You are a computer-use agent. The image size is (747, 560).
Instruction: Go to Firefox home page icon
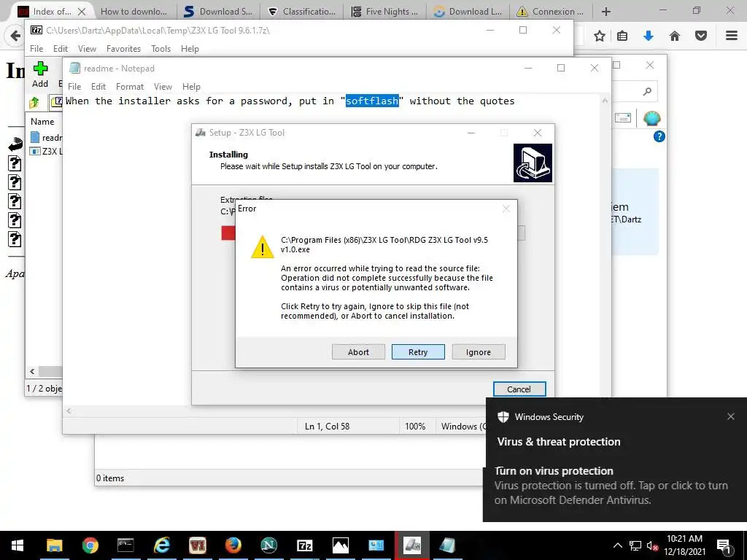coord(674,36)
